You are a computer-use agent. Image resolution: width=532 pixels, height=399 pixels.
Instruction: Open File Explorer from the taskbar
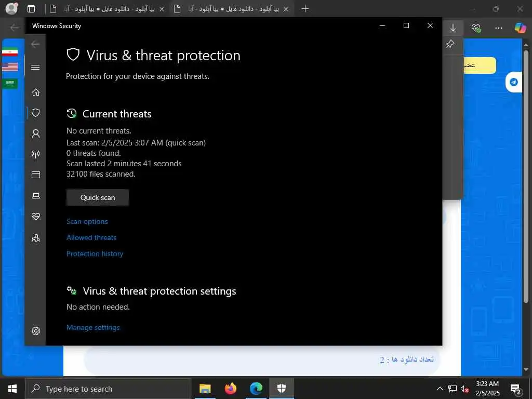pos(205,389)
